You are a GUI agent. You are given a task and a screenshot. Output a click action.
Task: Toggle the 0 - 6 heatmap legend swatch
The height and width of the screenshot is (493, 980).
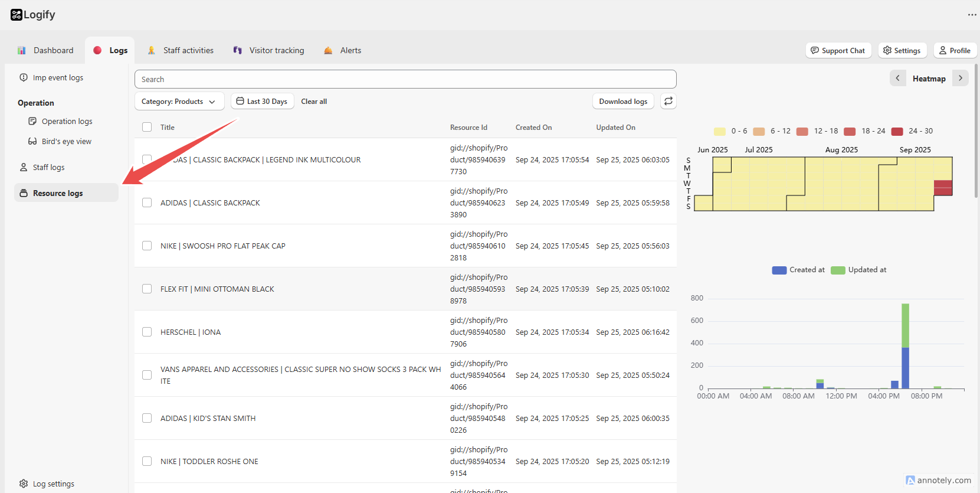pos(719,131)
